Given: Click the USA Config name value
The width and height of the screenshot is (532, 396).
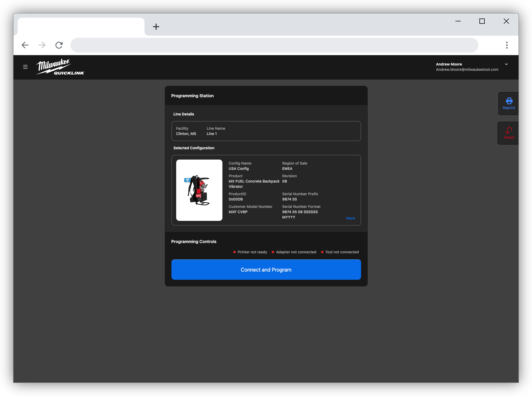Looking at the screenshot, I should click(239, 169).
